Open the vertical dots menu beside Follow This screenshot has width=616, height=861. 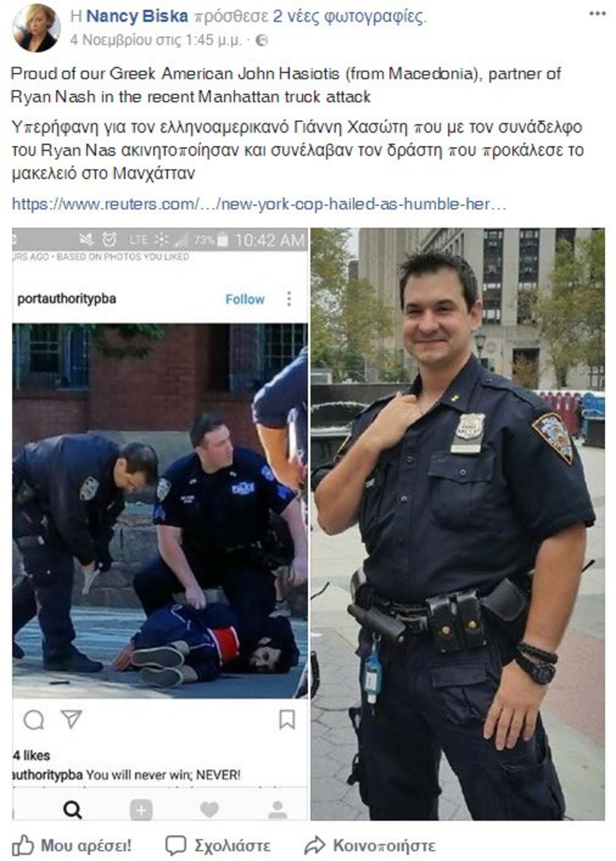289,299
